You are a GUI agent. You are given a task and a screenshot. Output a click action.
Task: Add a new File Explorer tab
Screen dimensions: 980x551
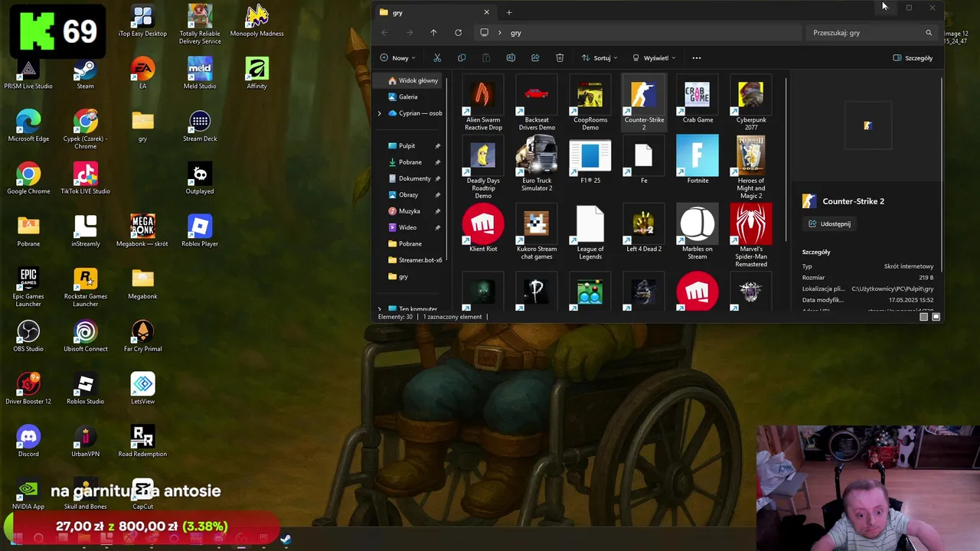pos(508,12)
